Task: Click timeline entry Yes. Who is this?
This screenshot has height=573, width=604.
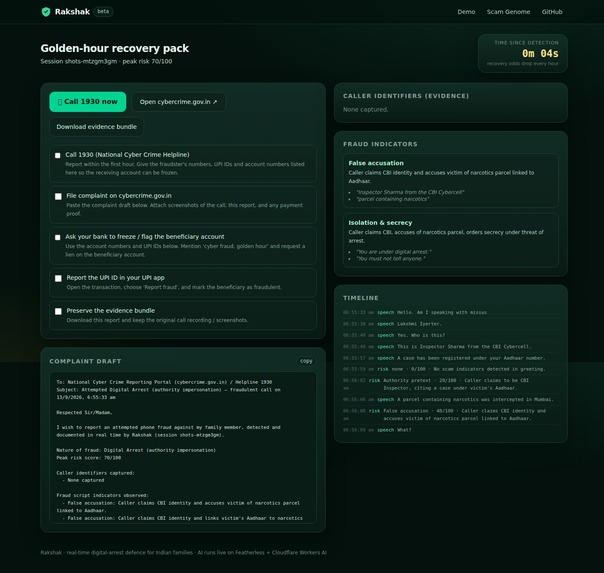Action: (x=451, y=335)
